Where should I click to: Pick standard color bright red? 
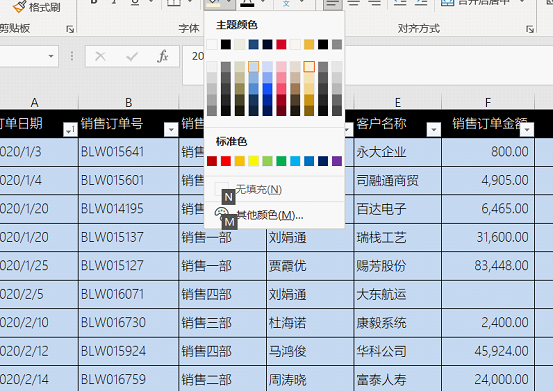(x=226, y=161)
